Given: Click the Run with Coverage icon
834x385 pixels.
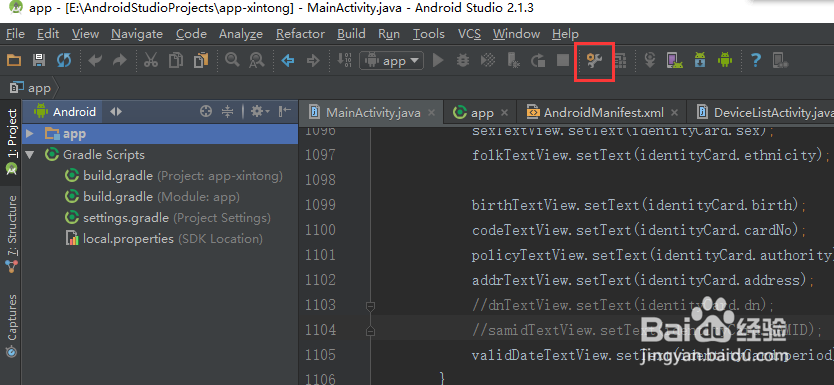Looking at the screenshot, I should [488, 61].
